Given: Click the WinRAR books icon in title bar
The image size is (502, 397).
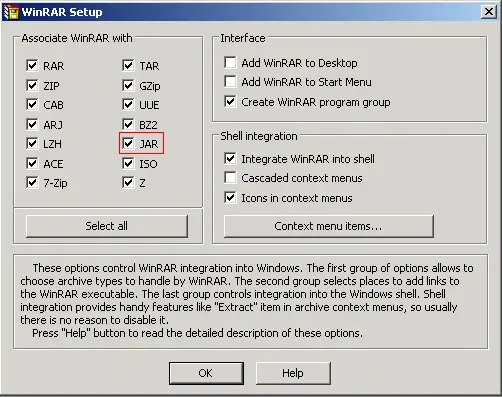Looking at the screenshot, I should (11, 12).
